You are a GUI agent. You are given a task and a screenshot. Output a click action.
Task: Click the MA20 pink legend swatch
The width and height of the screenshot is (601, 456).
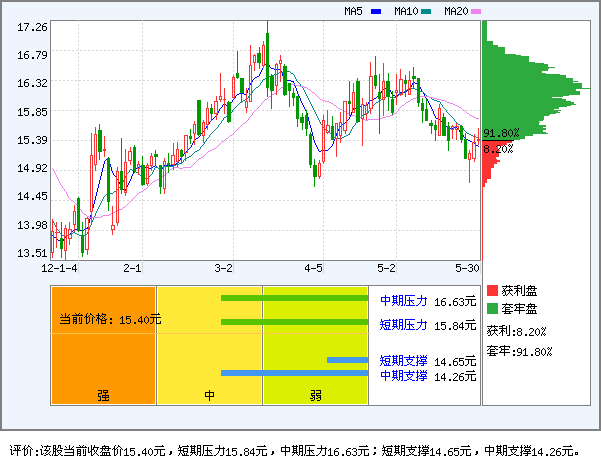pos(476,11)
